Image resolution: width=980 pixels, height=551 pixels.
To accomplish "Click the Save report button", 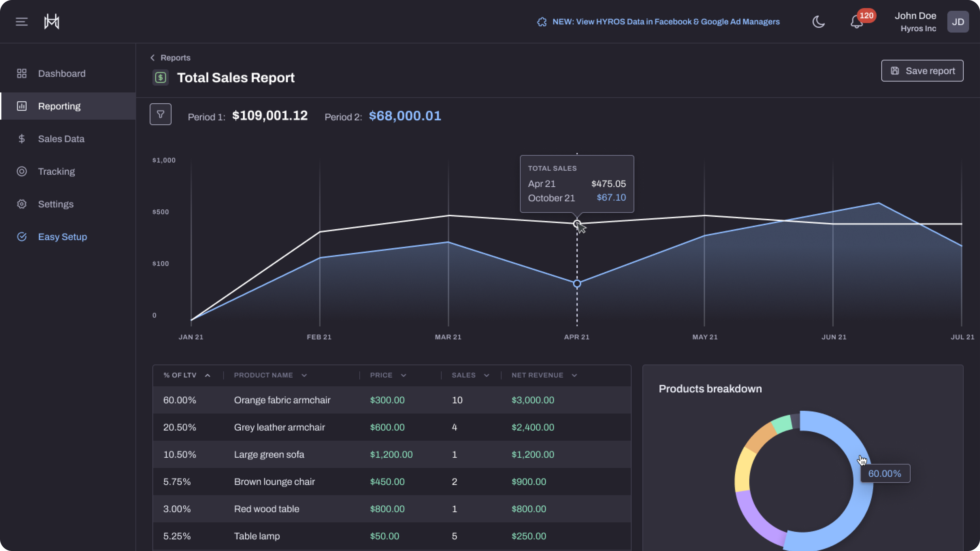I will pos(922,71).
